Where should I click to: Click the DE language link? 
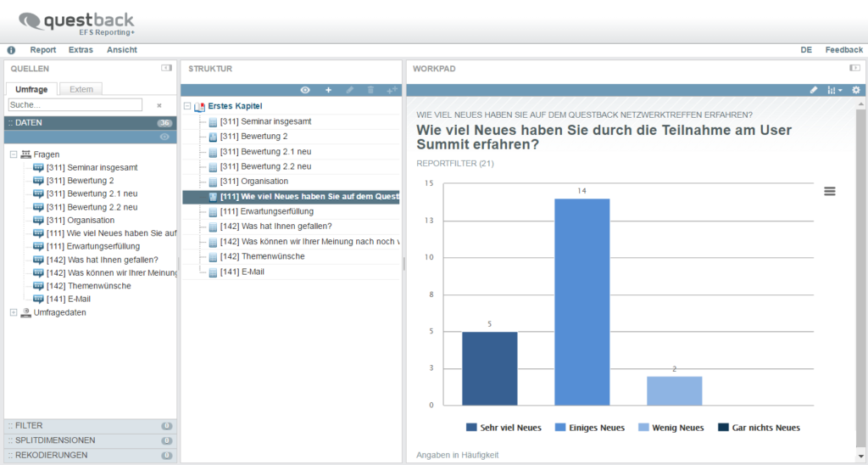click(x=806, y=50)
